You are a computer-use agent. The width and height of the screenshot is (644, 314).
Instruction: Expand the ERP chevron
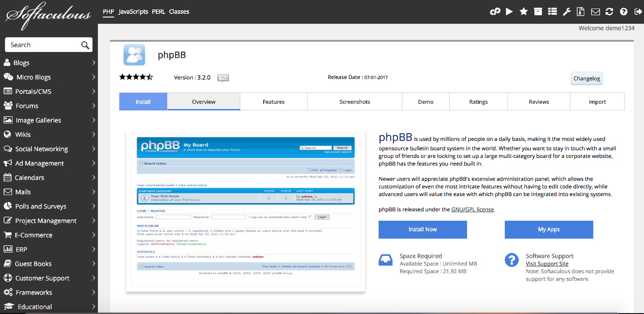pyautogui.click(x=93, y=249)
